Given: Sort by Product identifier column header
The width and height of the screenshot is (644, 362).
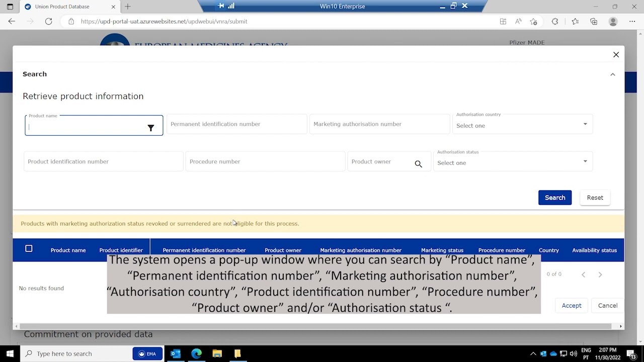Looking at the screenshot, I should pyautogui.click(x=121, y=250).
